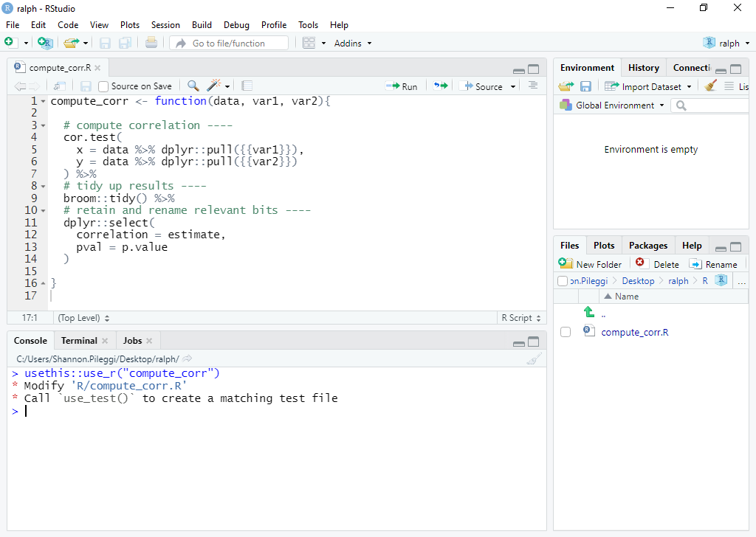
Task: Check the select-all box in Files path bar
Action: point(562,281)
